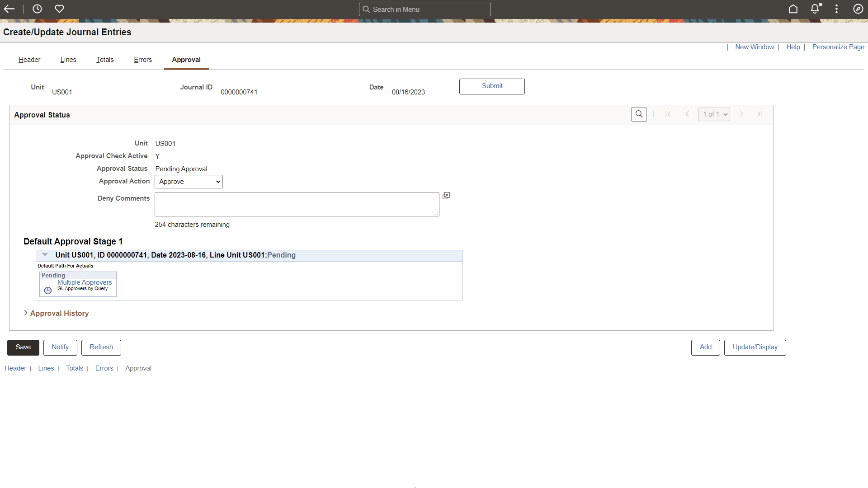The height and width of the screenshot is (488, 868).
Task: Click the pending clock icon under Multiple Approvers
Action: pos(47,290)
